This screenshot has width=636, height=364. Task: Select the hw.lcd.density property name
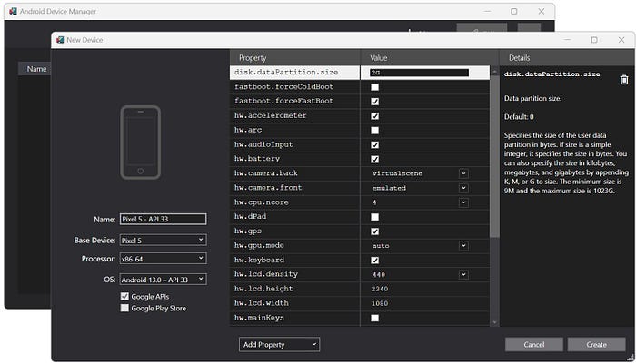[265, 274]
